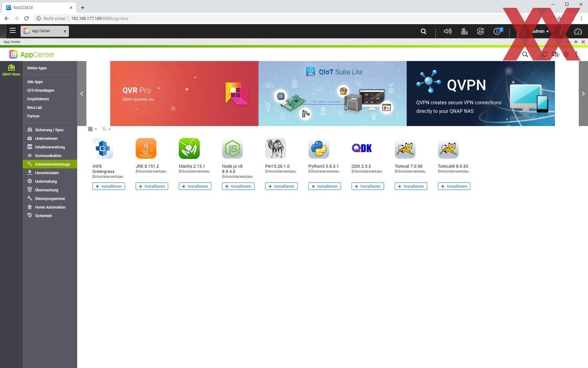Click the browser address bar URL
The image size is (588, 368).
[99, 19]
